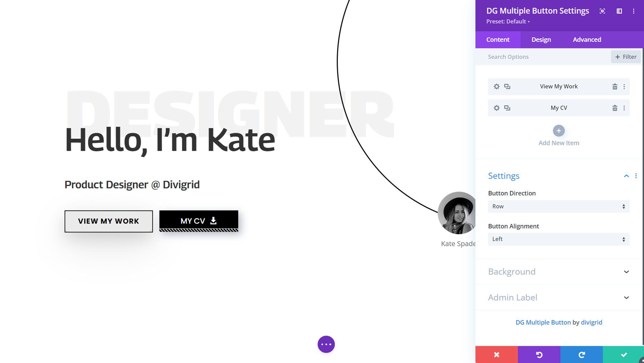Click Add New Item
644x363 pixels.
558,131
